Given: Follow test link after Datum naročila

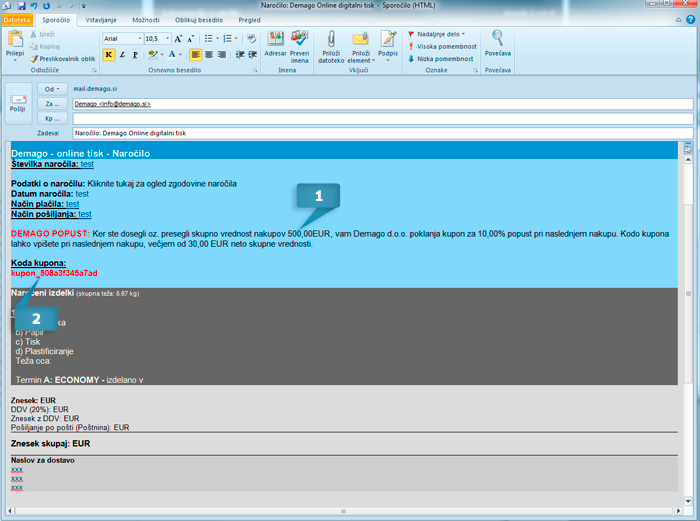Looking at the screenshot, I should pyautogui.click(x=82, y=194).
